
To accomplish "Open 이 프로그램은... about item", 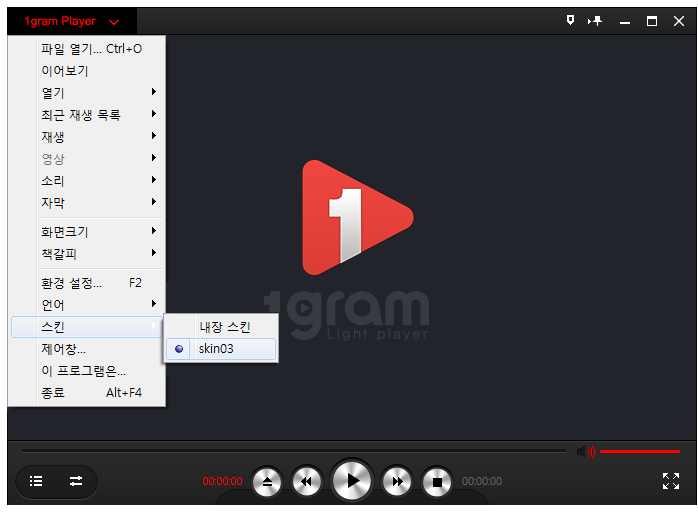I will 87,370.
